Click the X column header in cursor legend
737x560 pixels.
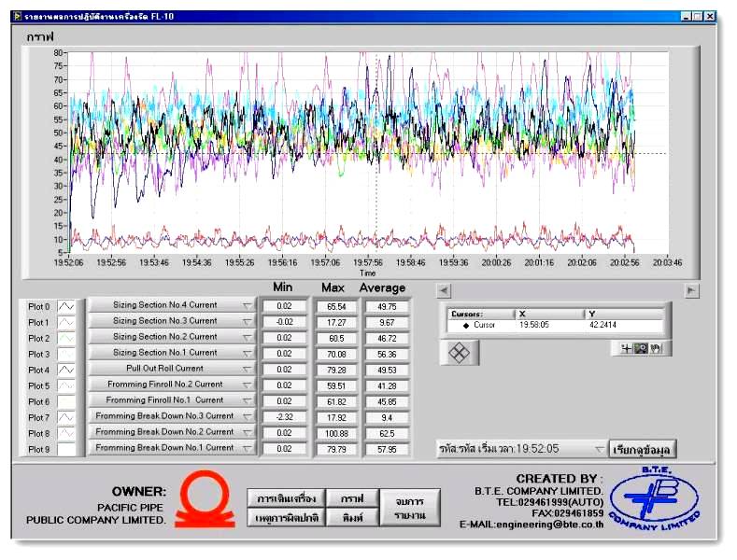coord(549,314)
